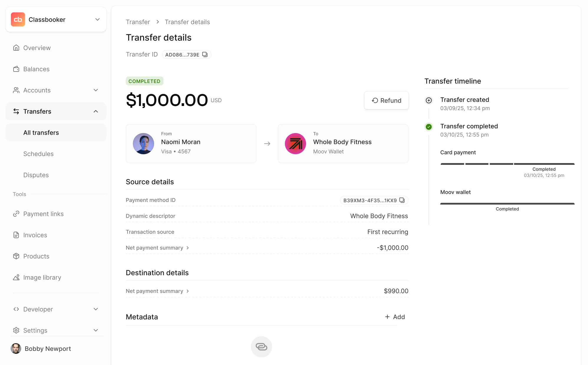Viewport: 588px width, 365px height.
Task: Click the Payment links chain icon
Action: click(x=16, y=214)
